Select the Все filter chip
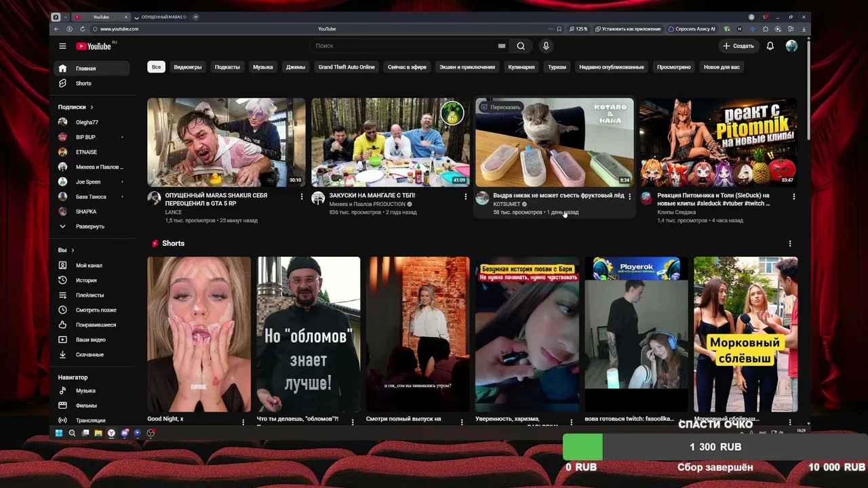The width and height of the screenshot is (868, 488). pyautogui.click(x=157, y=67)
